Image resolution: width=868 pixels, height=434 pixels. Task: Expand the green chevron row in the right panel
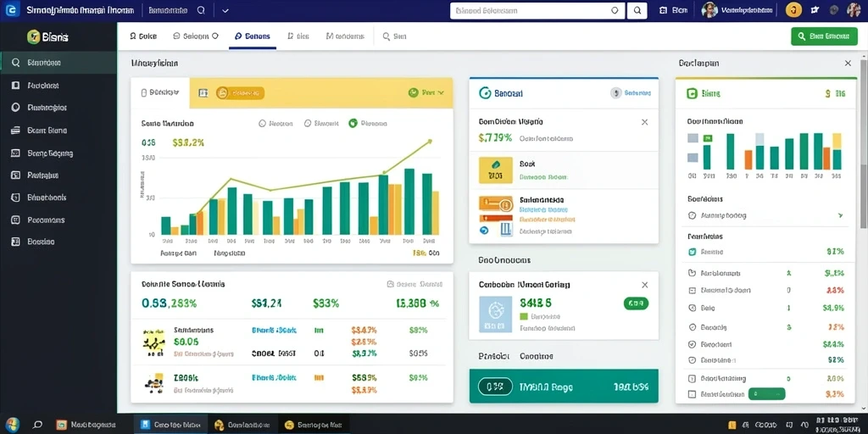click(766, 215)
